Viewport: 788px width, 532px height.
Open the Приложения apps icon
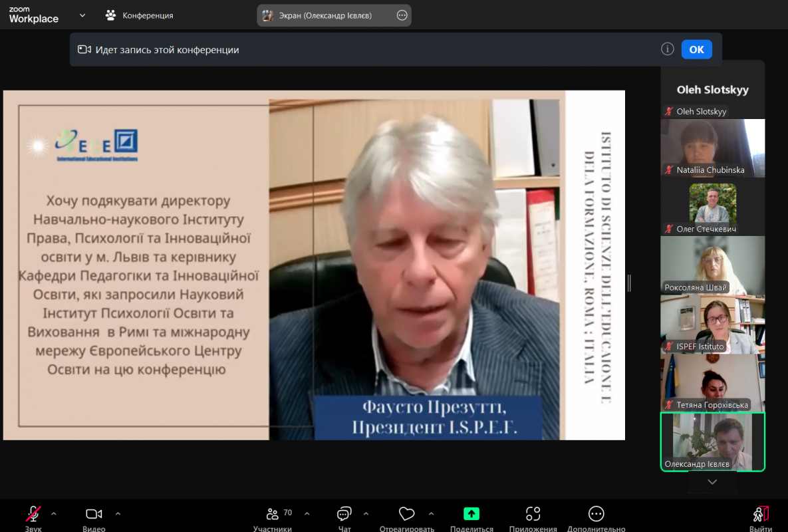[x=533, y=514]
